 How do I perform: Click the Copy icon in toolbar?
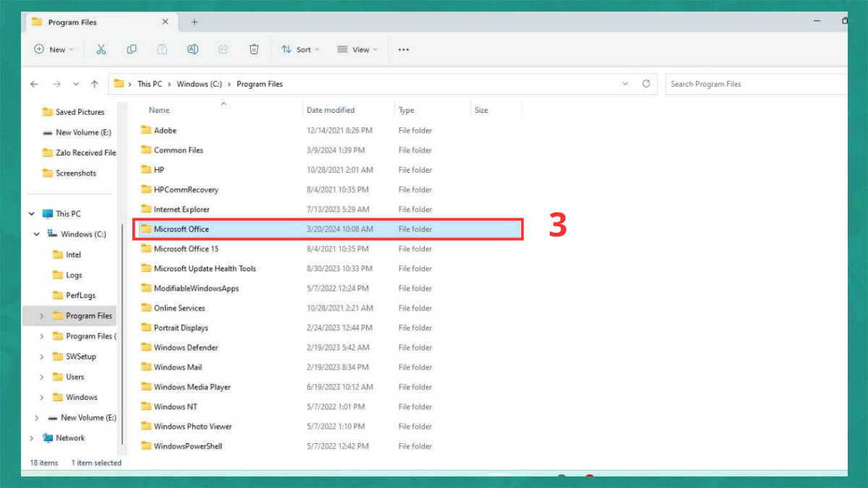coord(132,49)
